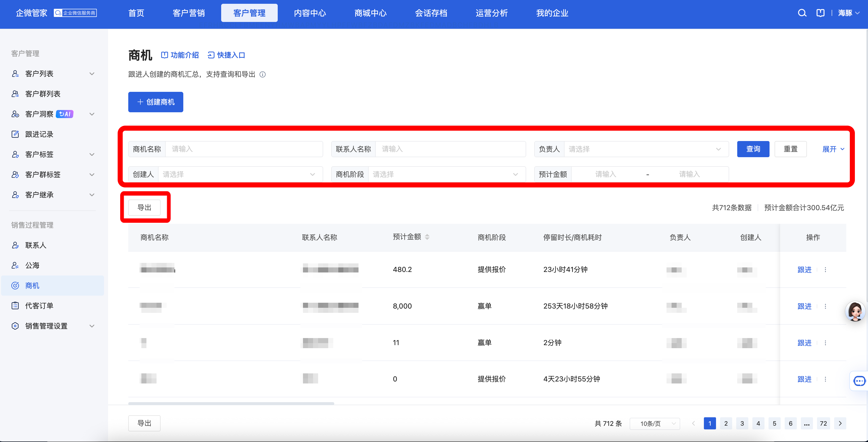Open more options for the 480.2 row
Image resolution: width=868 pixels, height=442 pixels.
825,270
